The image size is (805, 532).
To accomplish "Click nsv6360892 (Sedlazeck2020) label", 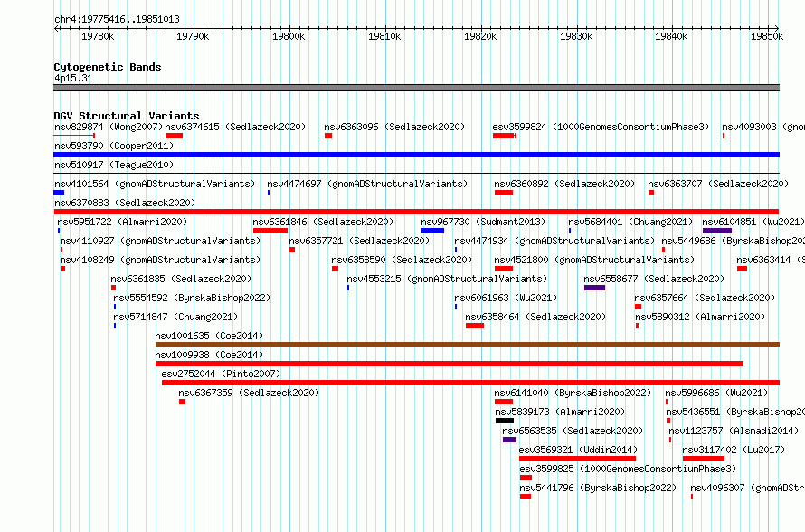I will [564, 184].
